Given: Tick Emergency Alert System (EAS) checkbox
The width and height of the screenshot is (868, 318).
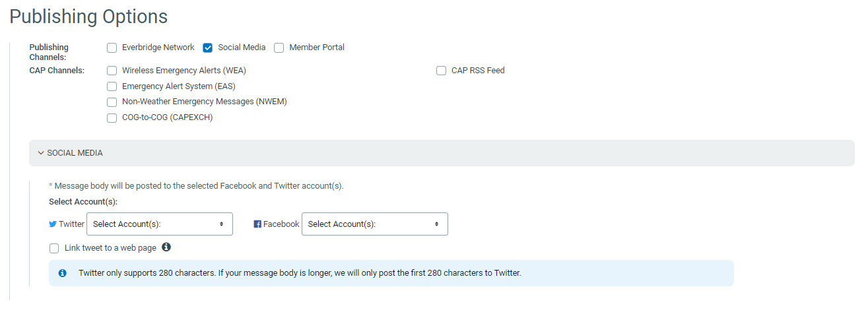Looking at the screenshot, I should coord(112,86).
